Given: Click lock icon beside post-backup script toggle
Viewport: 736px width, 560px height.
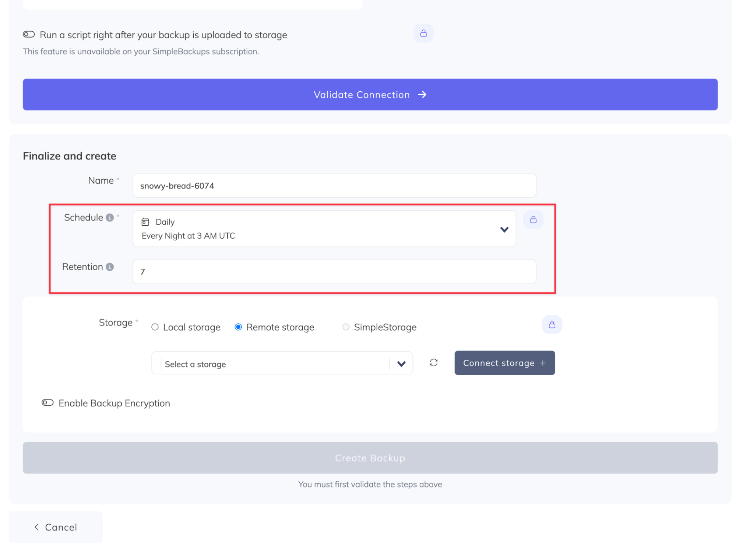Looking at the screenshot, I should pos(423,33).
